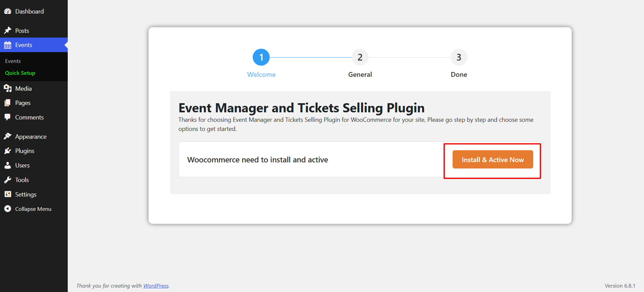Click the Pages icon in sidebar
This screenshot has width=644, height=292.
(7, 103)
